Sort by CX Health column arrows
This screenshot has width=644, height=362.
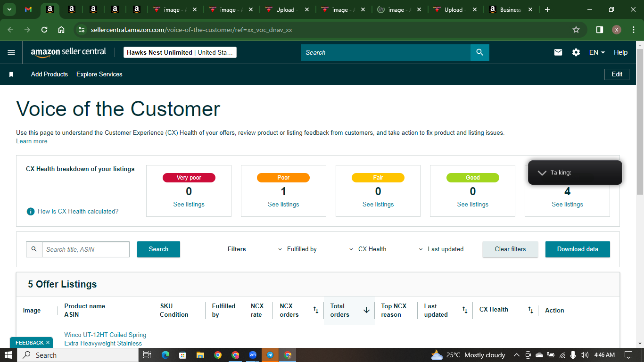(530, 310)
